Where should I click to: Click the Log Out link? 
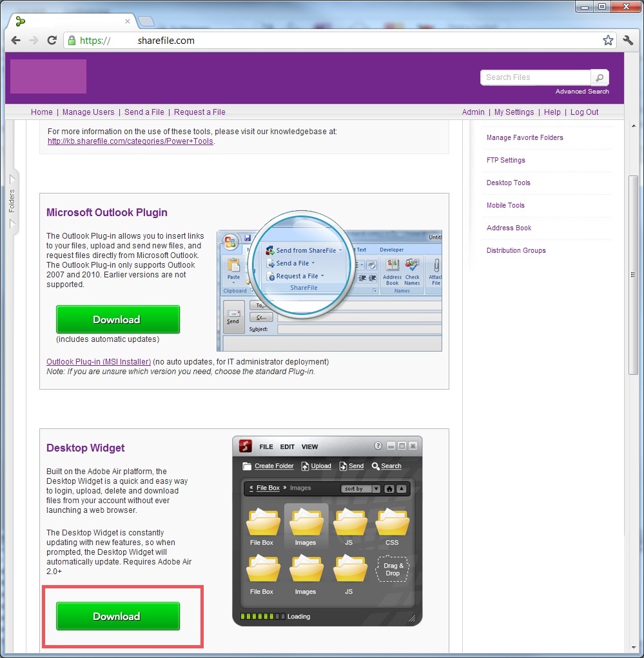[x=584, y=112]
